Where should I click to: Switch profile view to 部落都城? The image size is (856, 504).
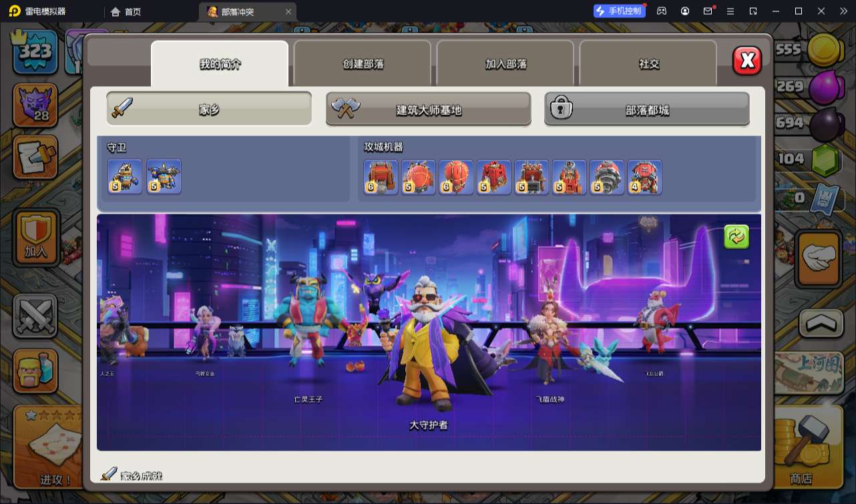pyautogui.click(x=646, y=109)
